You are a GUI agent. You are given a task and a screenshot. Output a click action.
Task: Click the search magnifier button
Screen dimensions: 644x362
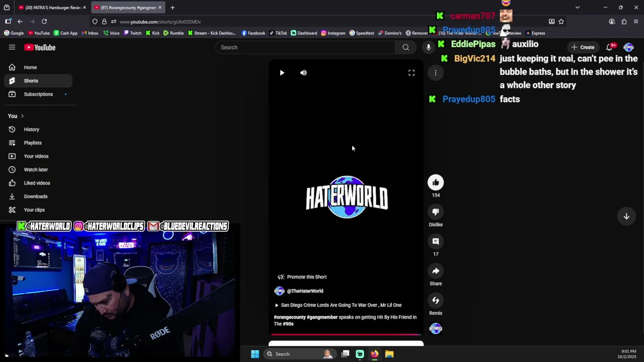click(x=406, y=47)
